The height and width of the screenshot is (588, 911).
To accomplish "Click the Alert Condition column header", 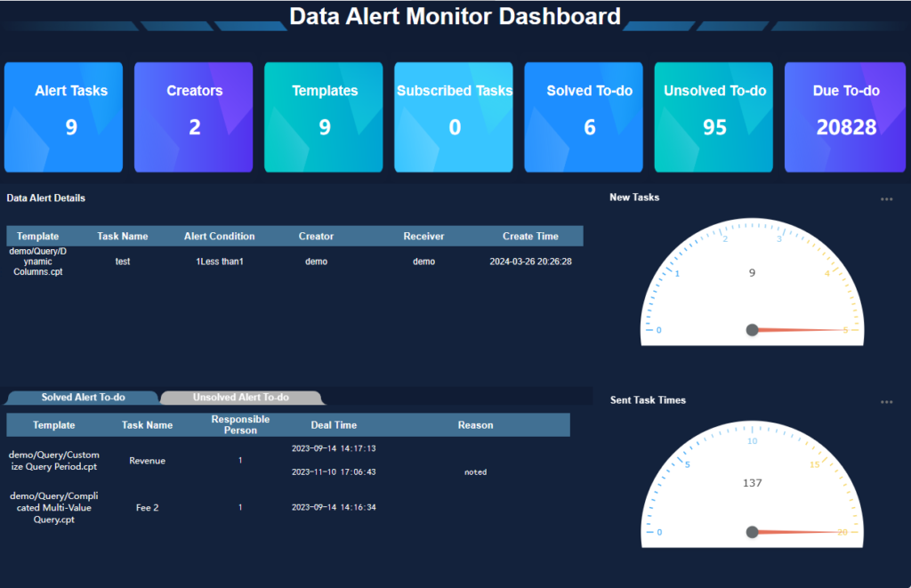I will coord(219,237).
